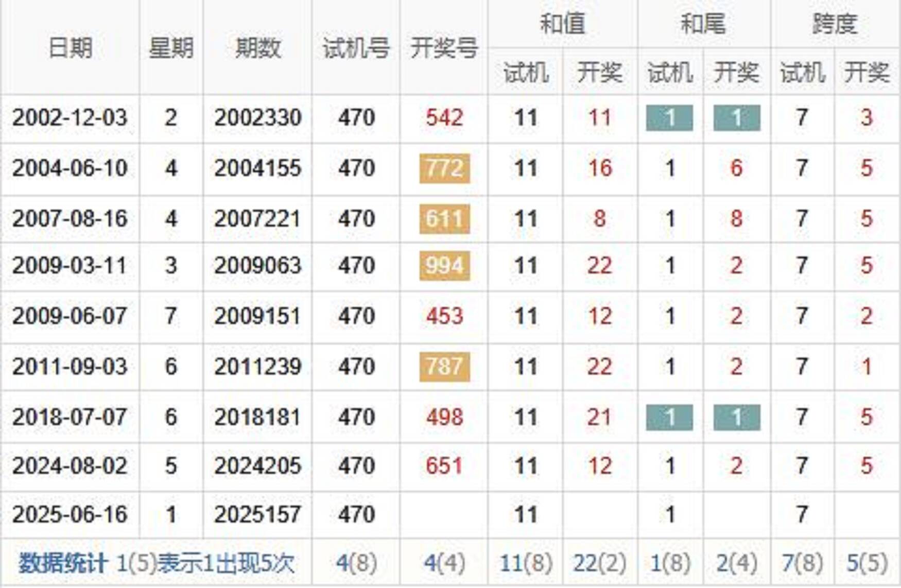
Task: Click the 试机号 column header
Action: tap(356, 48)
